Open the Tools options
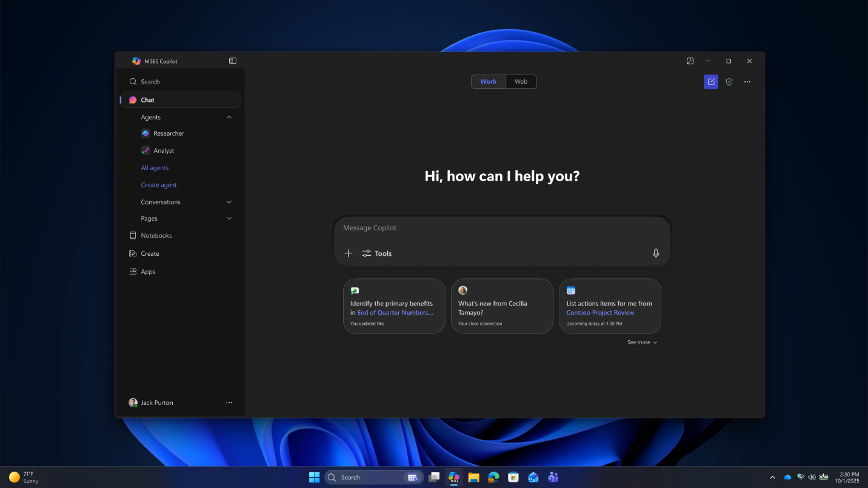The image size is (868, 488). click(x=377, y=253)
